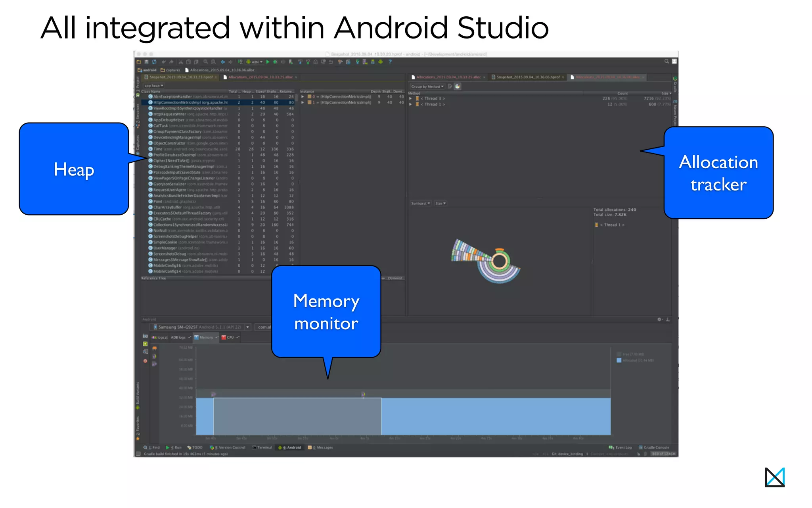Image resolution: width=812 pixels, height=508 pixels.
Task: Click the Debug bug icon
Action: coord(275,62)
